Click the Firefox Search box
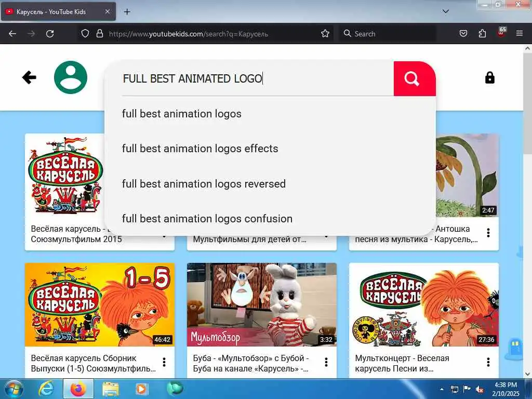 (387, 34)
